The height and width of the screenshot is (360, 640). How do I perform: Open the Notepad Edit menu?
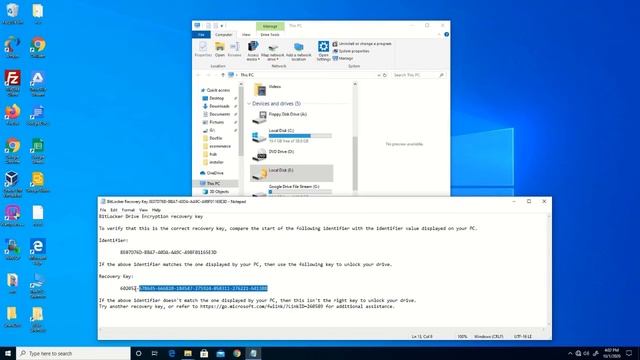click(114, 210)
